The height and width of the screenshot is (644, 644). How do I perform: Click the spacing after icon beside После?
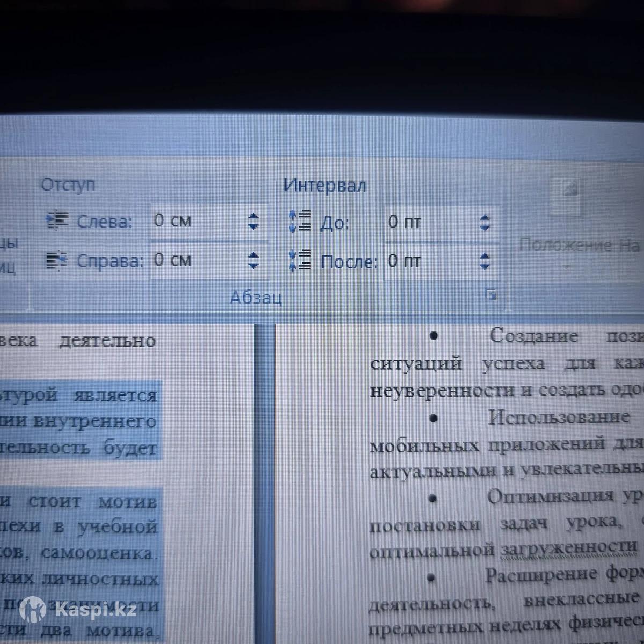point(300,260)
